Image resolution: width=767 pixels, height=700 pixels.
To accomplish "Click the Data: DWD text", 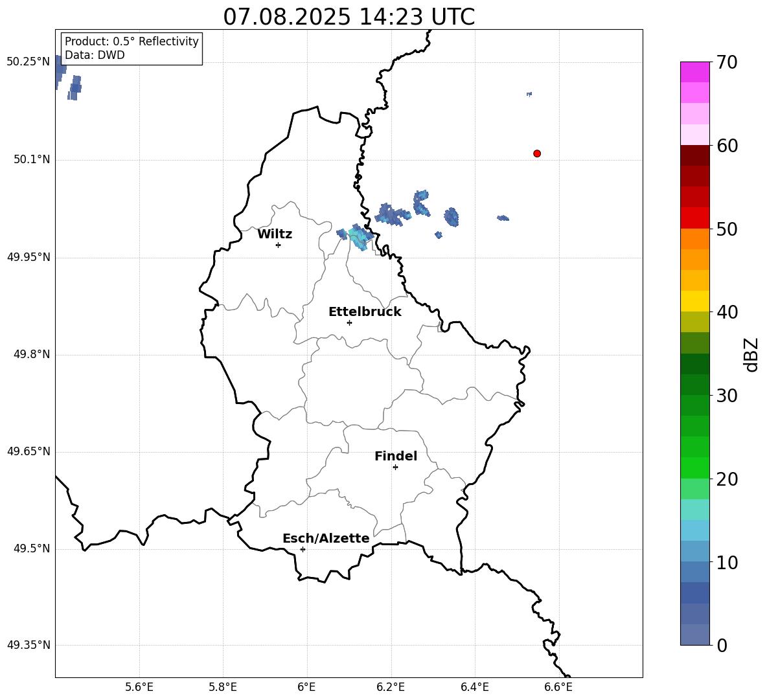I will (x=95, y=55).
